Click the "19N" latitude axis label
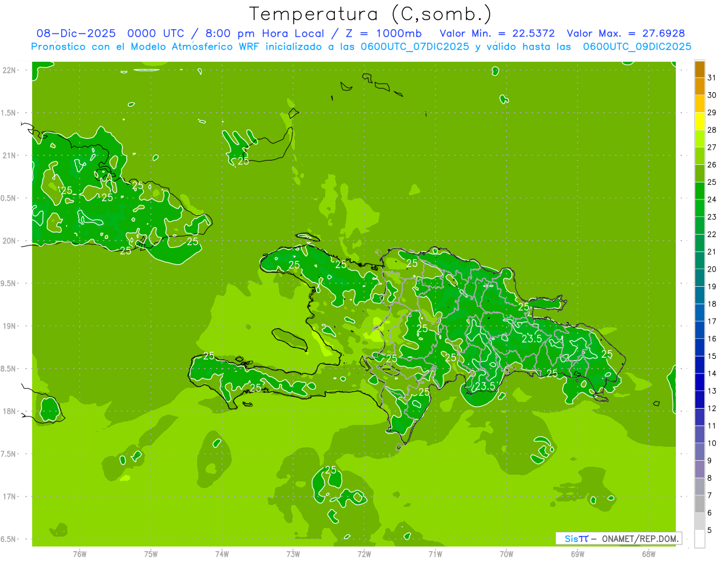728x562 pixels. (9, 326)
